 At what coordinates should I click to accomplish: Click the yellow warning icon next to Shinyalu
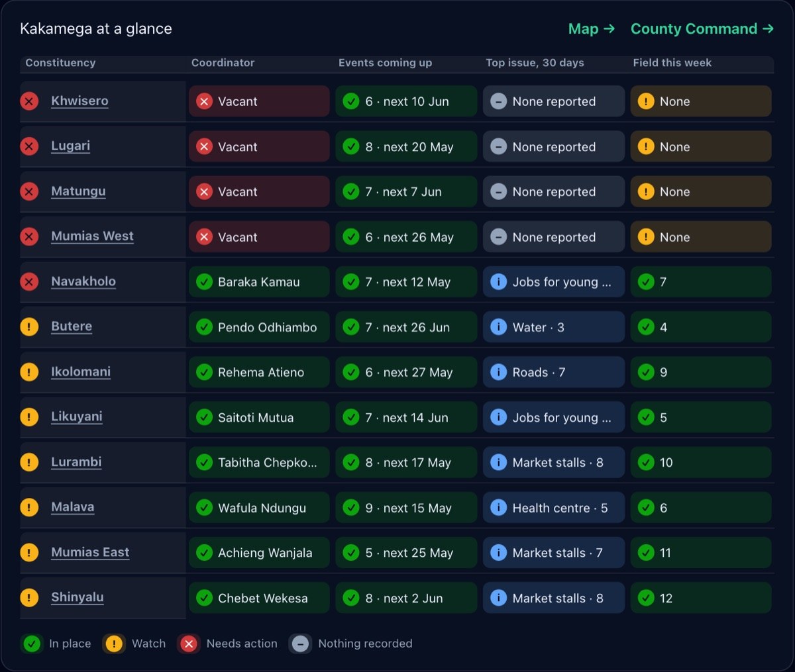pyautogui.click(x=29, y=598)
